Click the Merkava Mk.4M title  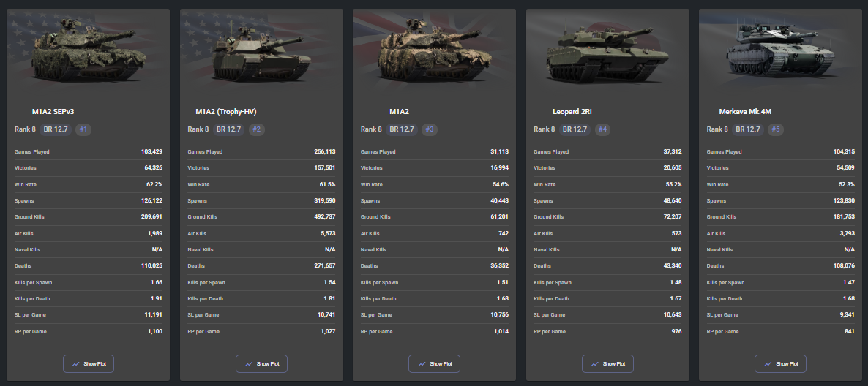[x=744, y=112]
